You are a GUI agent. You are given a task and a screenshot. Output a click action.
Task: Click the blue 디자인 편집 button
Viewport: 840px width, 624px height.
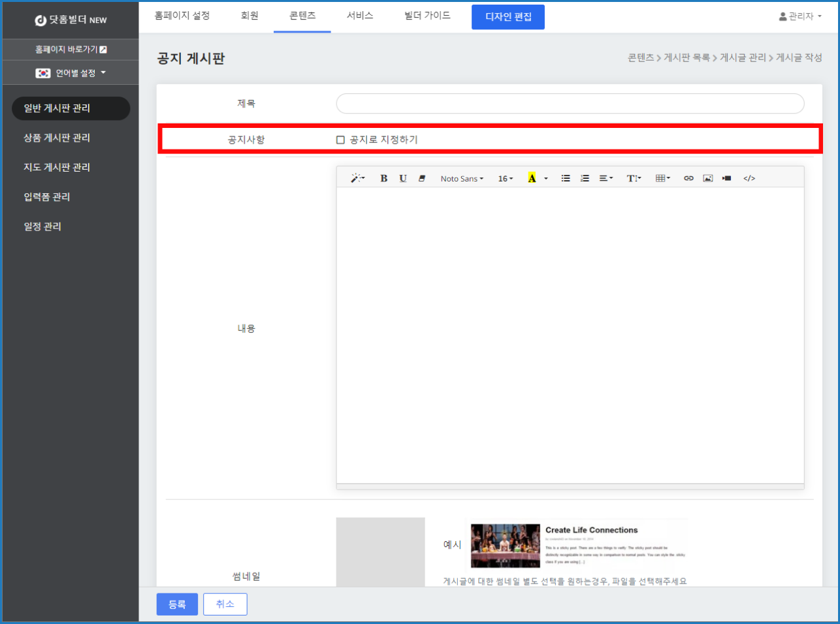click(508, 17)
